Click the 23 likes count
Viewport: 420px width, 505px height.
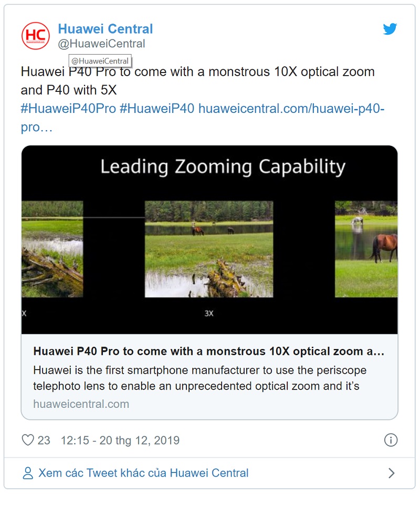click(x=44, y=440)
